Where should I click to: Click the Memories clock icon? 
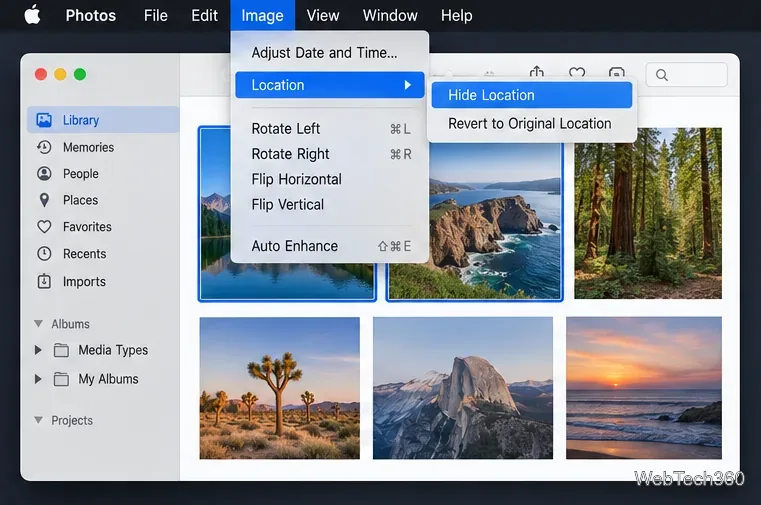tap(44, 147)
